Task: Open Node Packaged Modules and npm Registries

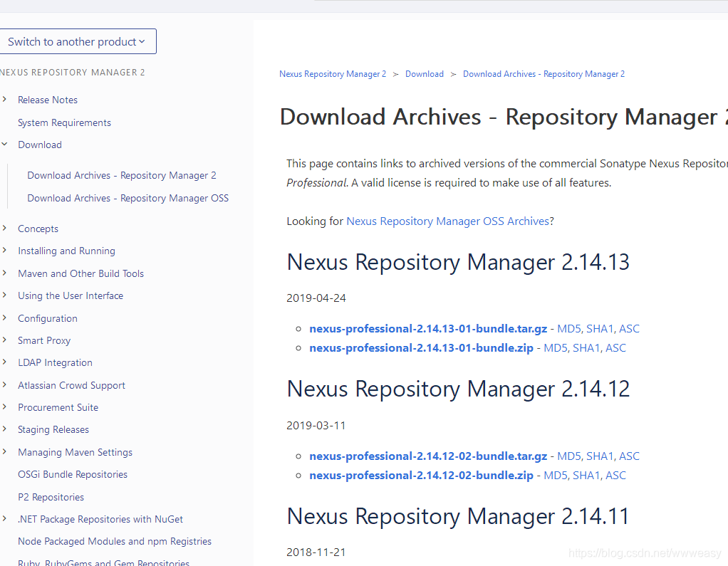Action: tap(115, 541)
